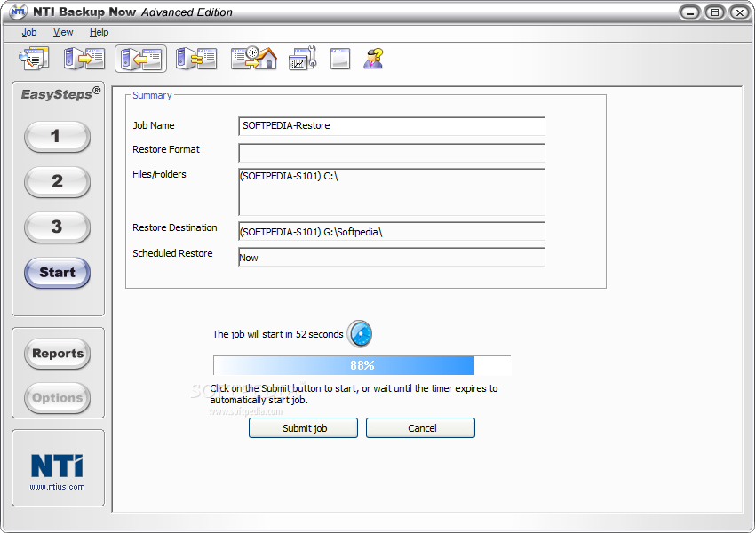Click the 'Restore Format' label
Viewport: 756px width, 534px height.
point(166,149)
